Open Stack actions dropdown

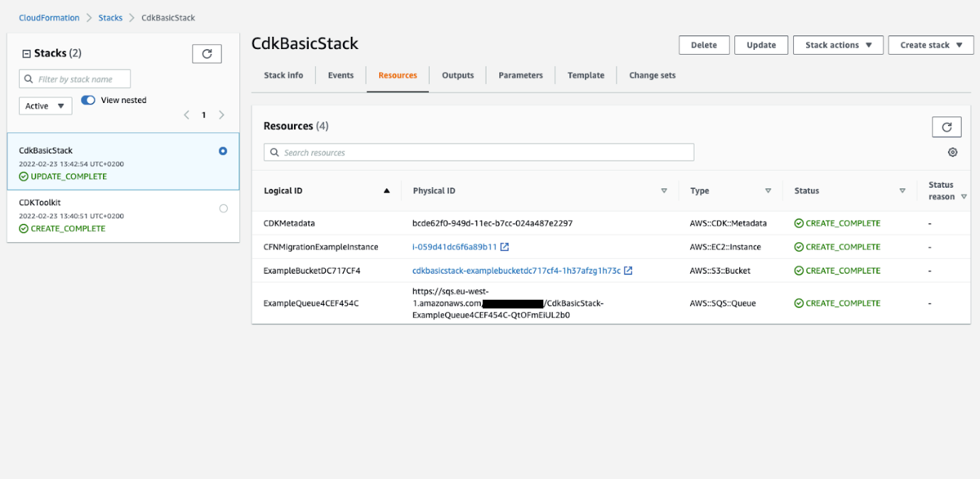coord(838,45)
